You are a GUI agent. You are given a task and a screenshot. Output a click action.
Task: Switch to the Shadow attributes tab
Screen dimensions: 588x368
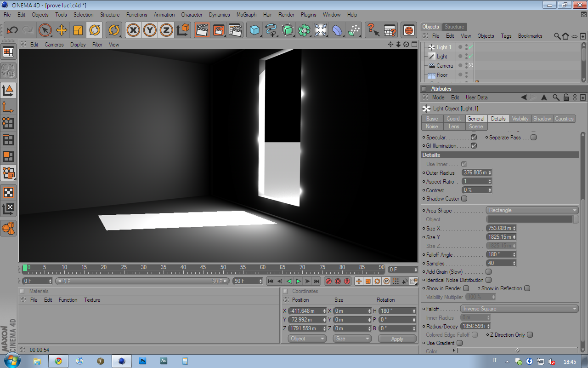[x=542, y=119]
